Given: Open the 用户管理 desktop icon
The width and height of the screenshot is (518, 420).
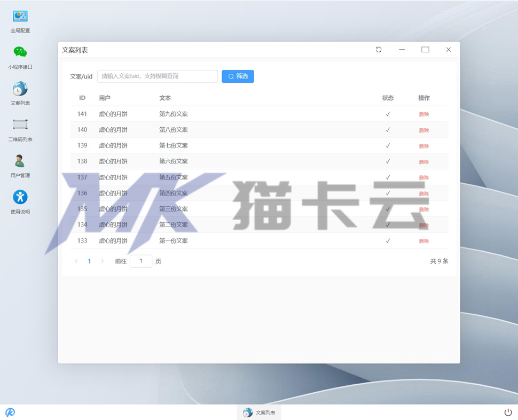Looking at the screenshot, I should [x=20, y=166].
